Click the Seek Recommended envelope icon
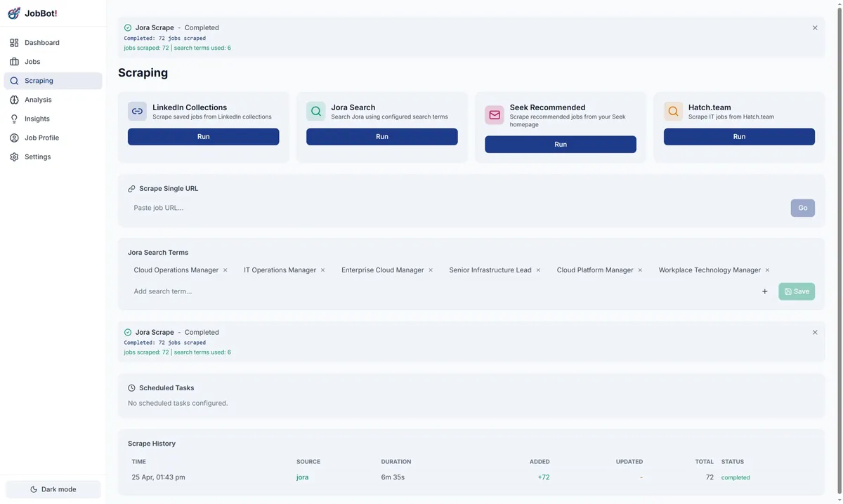The image size is (843, 504). click(x=495, y=114)
